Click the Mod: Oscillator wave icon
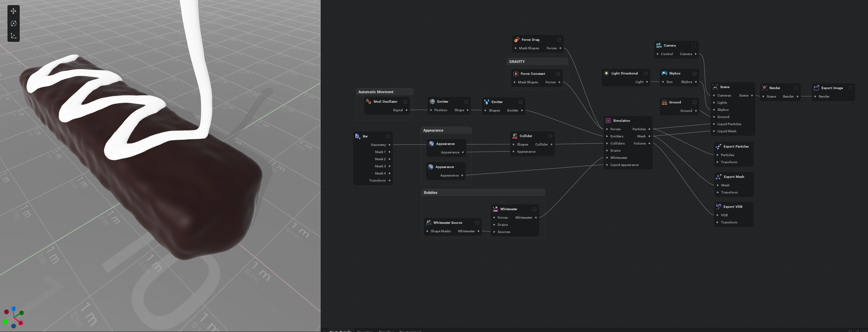 (x=369, y=101)
